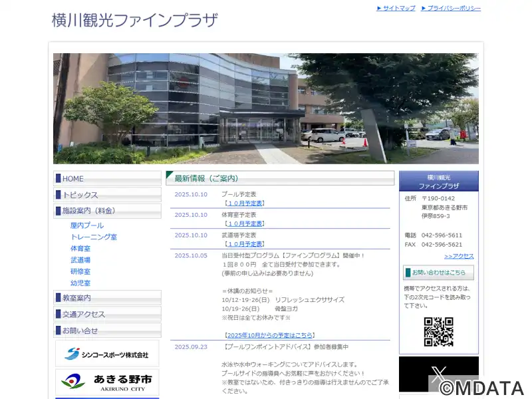The width and height of the screenshot is (532, 399).
Task: Click the >>アクセス link
Action: [459, 256]
